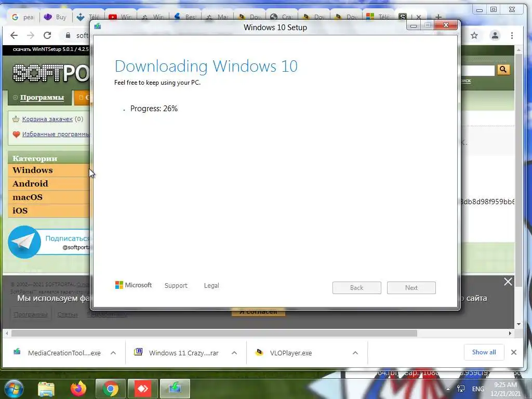Viewport: 532px width, 399px height.
Task: Switch to Chrome on the taskbar
Action: pos(111,389)
